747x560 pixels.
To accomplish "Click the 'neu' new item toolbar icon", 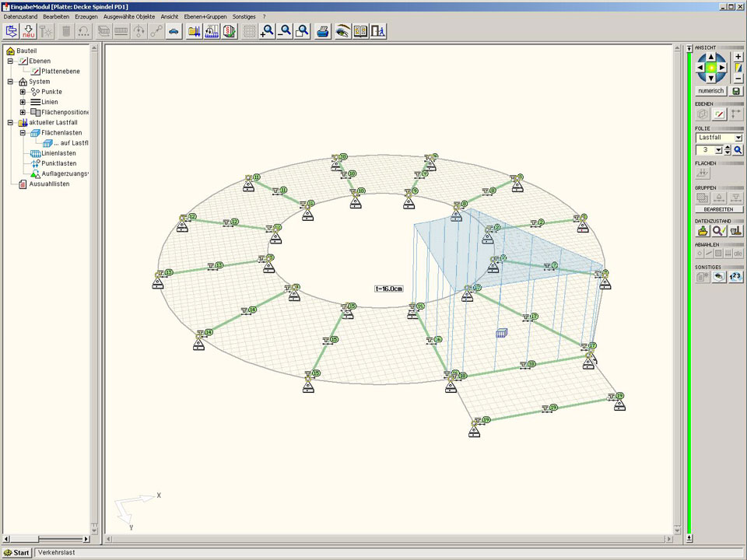I will [x=29, y=31].
